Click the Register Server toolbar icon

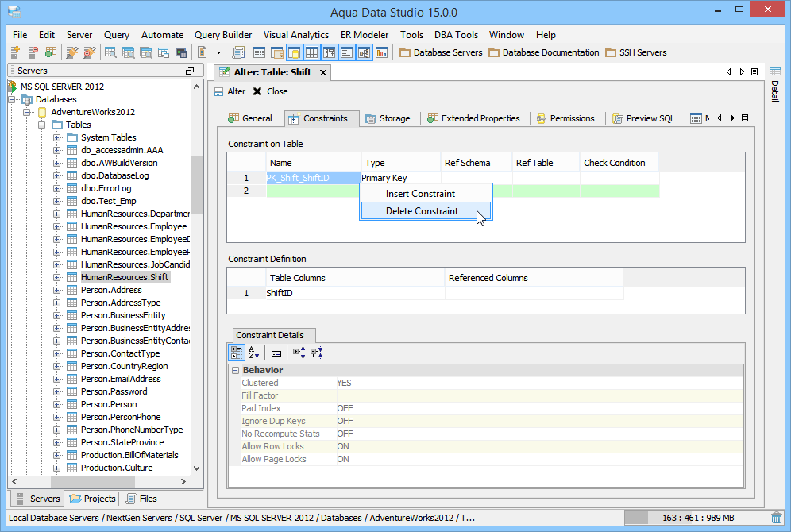(15, 52)
